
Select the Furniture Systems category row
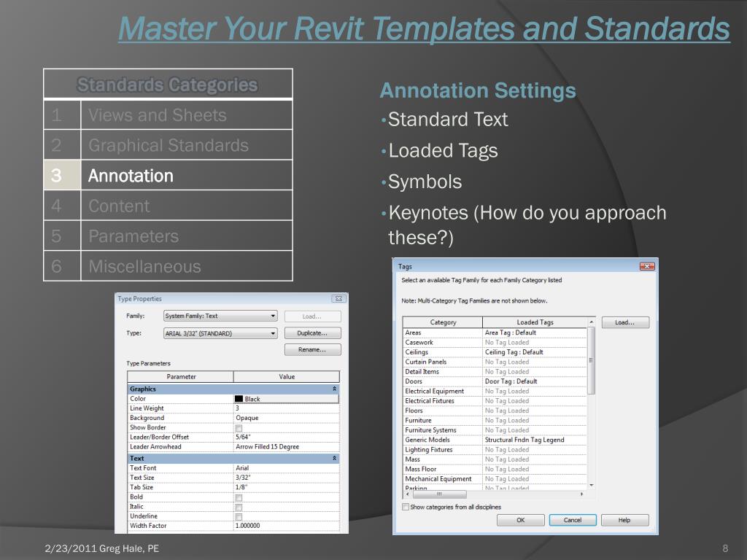pos(495,430)
